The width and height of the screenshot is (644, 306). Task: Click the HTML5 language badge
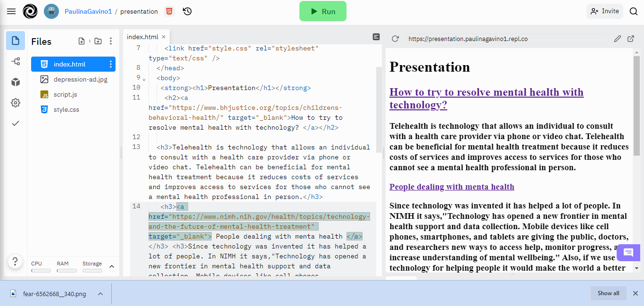click(169, 11)
